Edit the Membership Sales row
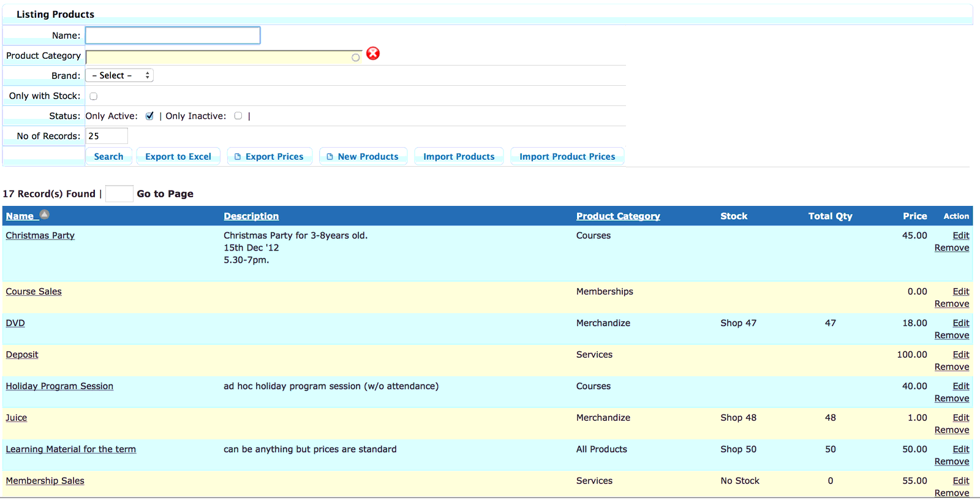 961,481
